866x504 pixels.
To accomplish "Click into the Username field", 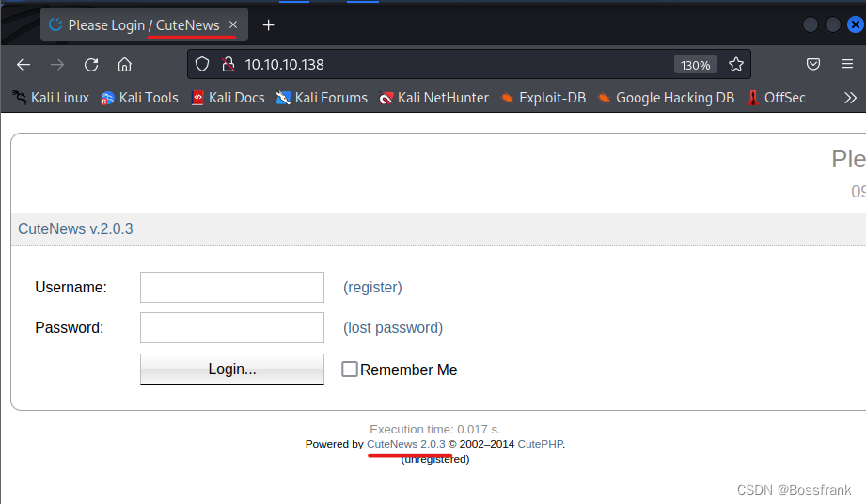I will tap(232, 287).
